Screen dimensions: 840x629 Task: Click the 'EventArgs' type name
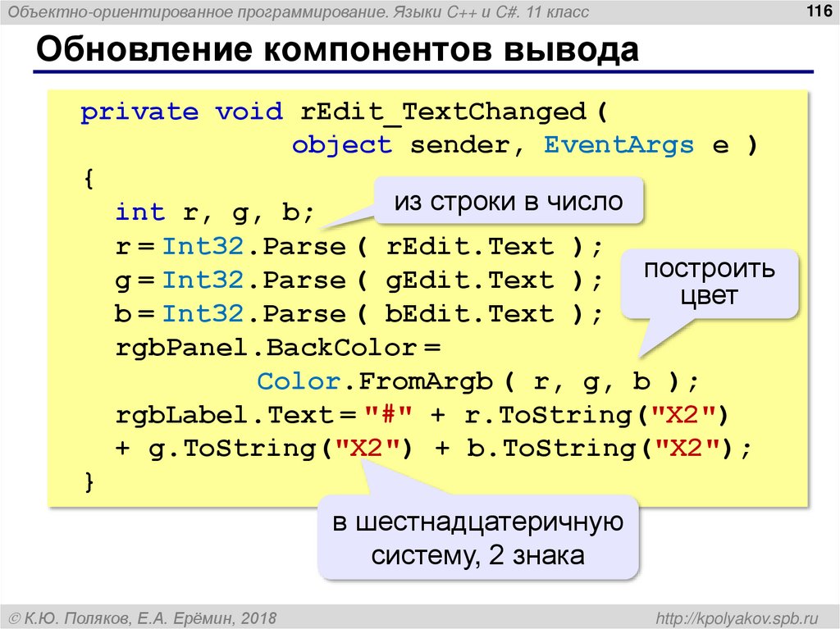tap(619, 145)
